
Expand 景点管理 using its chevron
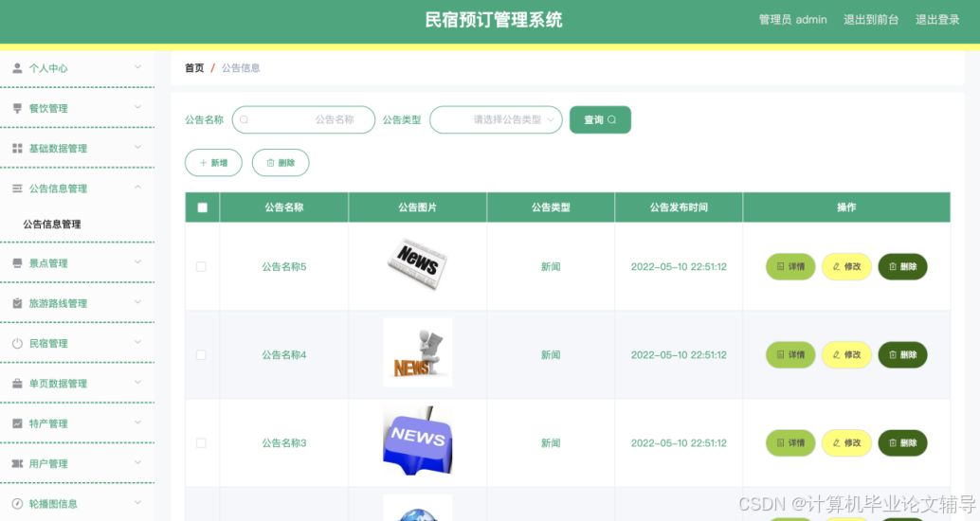coord(137,261)
